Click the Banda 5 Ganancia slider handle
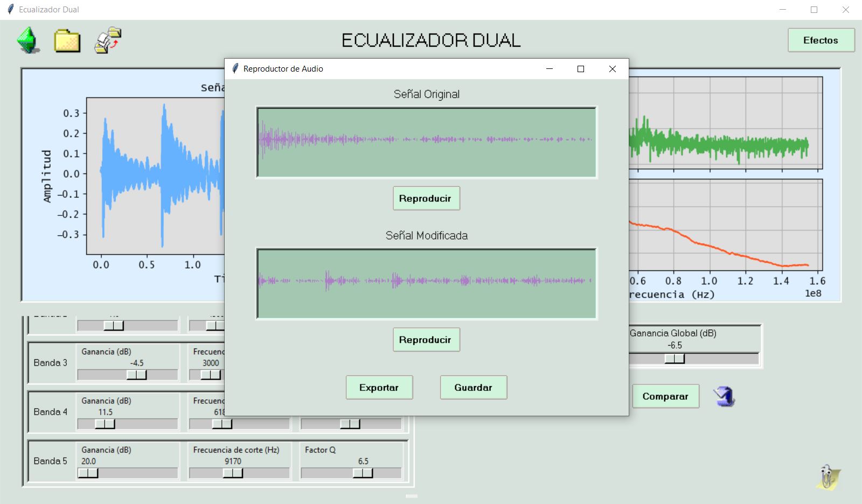 88,473
